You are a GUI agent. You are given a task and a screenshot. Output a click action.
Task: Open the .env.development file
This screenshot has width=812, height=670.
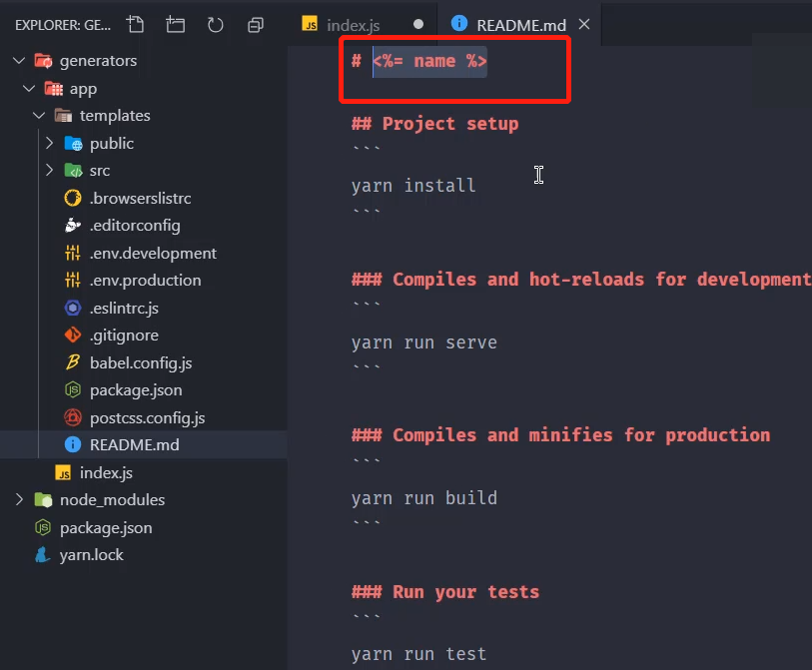[x=153, y=254]
